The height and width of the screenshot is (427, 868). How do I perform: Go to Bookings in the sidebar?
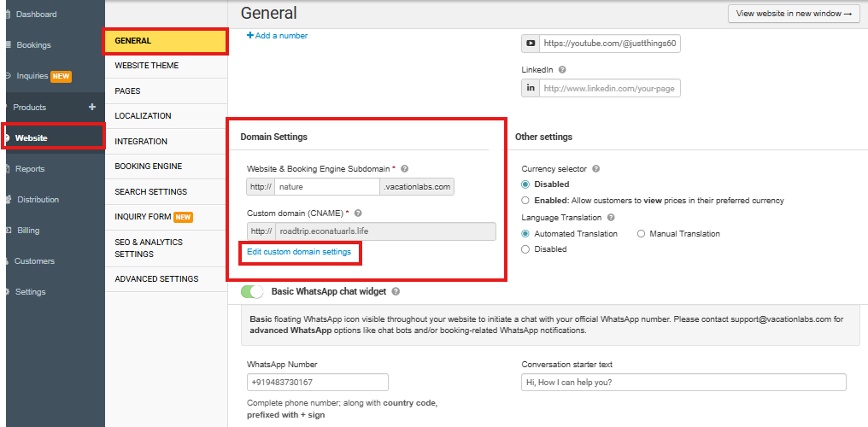pos(33,45)
